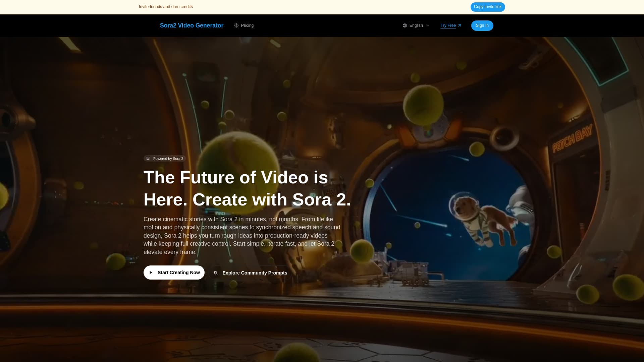This screenshot has width=644, height=362.
Task: Click the Copy invite link button
Action: tap(487, 7)
